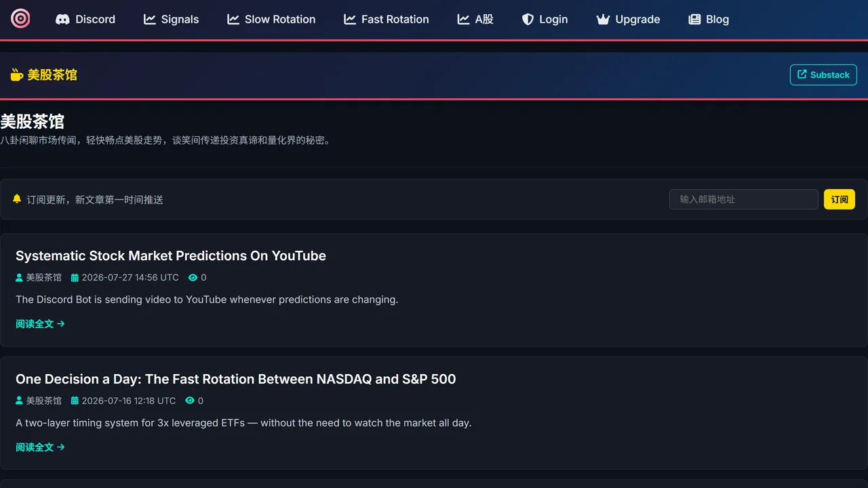
Task: Click the yellow 订阅 subscribe button
Action: click(x=840, y=199)
